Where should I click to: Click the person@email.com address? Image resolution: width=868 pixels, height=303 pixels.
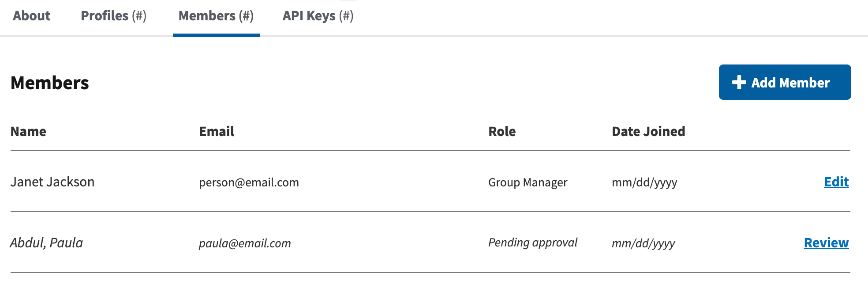[x=249, y=182]
